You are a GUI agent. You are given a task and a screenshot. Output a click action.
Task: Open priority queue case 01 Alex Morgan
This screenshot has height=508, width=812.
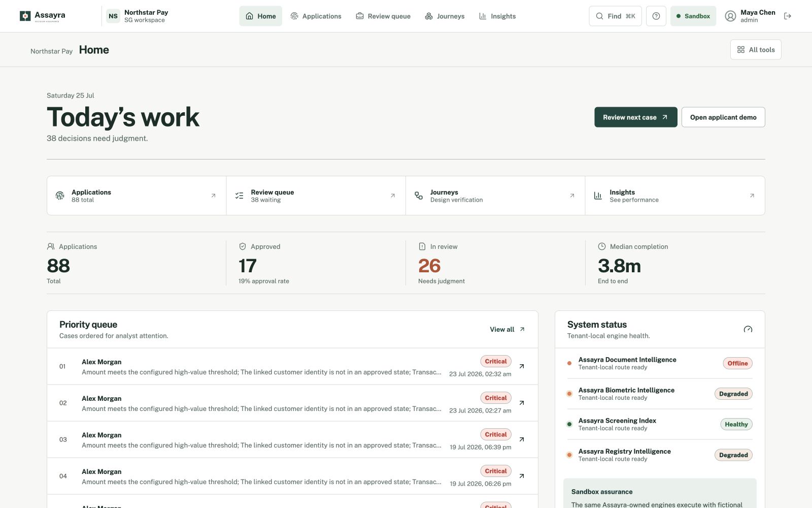292,366
